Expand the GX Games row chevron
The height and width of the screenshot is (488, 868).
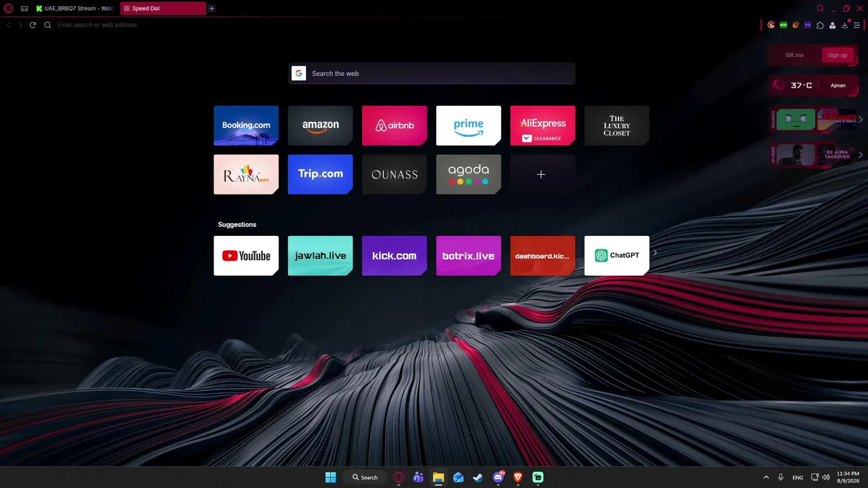tap(861, 119)
